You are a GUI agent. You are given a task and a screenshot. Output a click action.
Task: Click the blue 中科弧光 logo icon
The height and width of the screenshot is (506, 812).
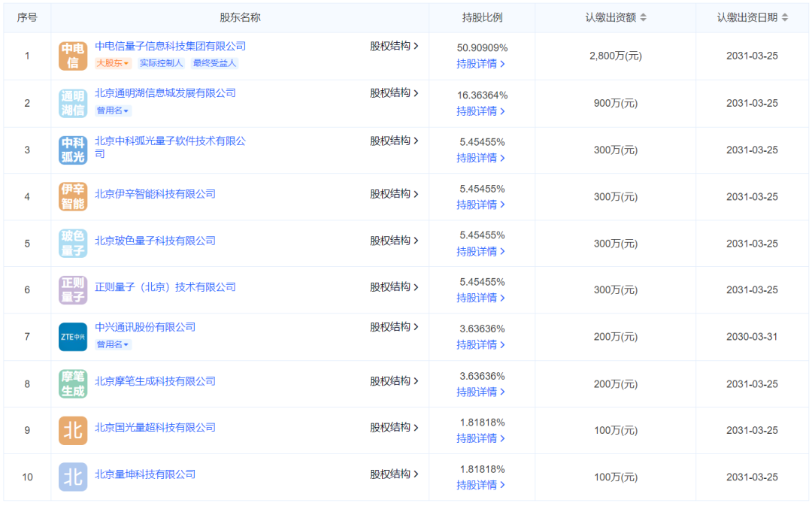coord(73,150)
